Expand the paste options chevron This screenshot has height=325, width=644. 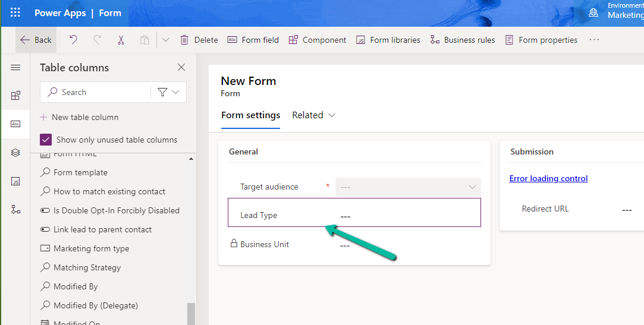click(165, 40)
